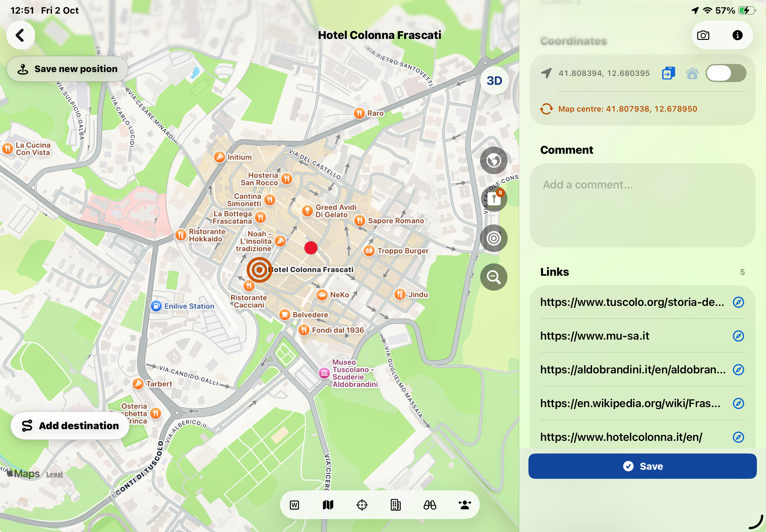Open the Wikipedia W icon in toolbar

click(x=294, y=505)
